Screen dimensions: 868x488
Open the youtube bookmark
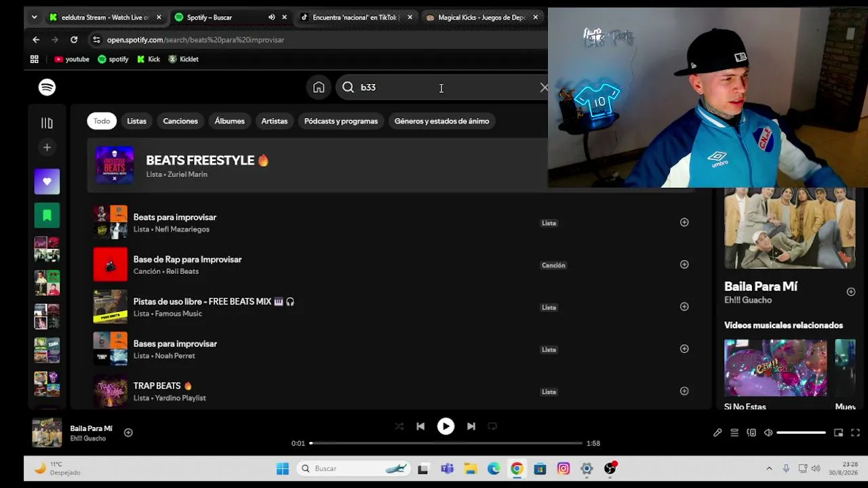(x=72, y=59)
